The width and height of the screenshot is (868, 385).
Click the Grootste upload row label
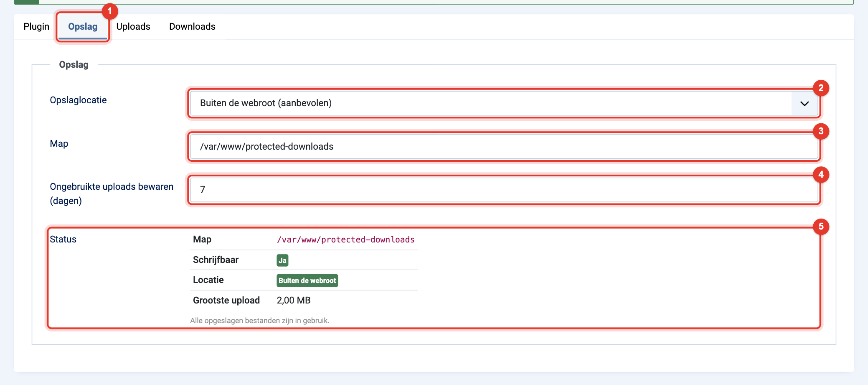click(x=226, y=301)
